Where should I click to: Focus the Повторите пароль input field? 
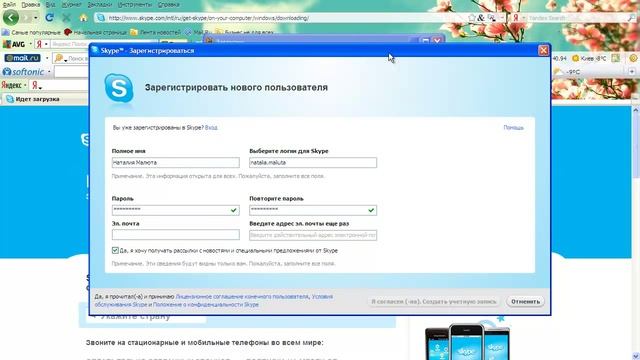click(313, 210)
